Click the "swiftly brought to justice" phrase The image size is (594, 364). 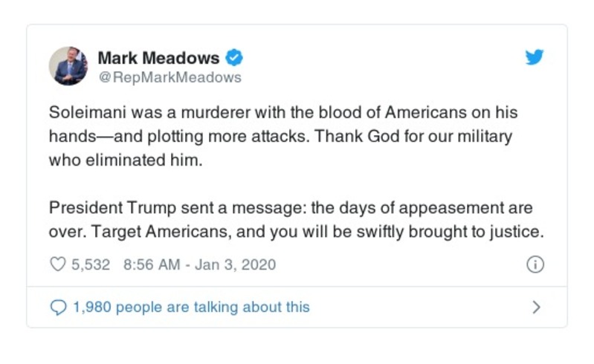point(451,232)
